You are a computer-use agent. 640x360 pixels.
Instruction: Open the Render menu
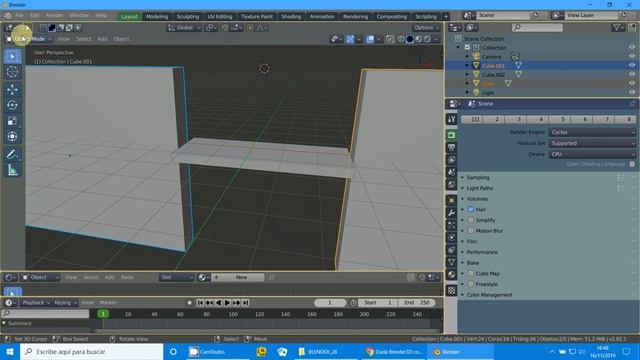pos(54,16)
